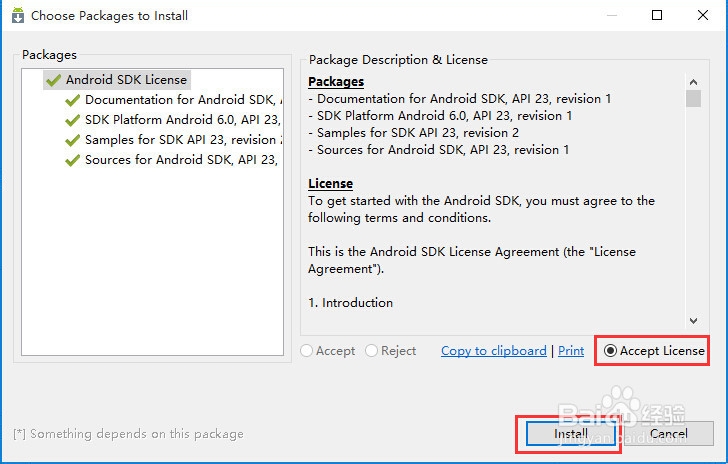Click the Print link

pyautogui.click(x=571, y=351)
